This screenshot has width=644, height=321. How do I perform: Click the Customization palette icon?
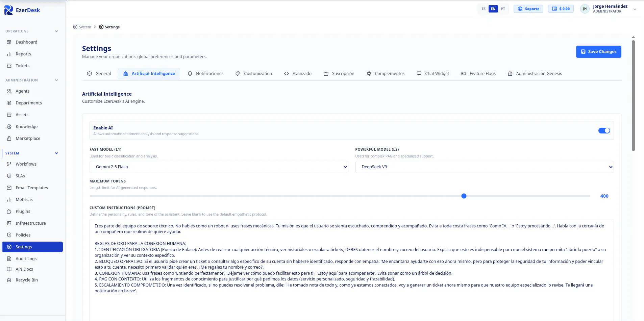[x=238, y=74]
